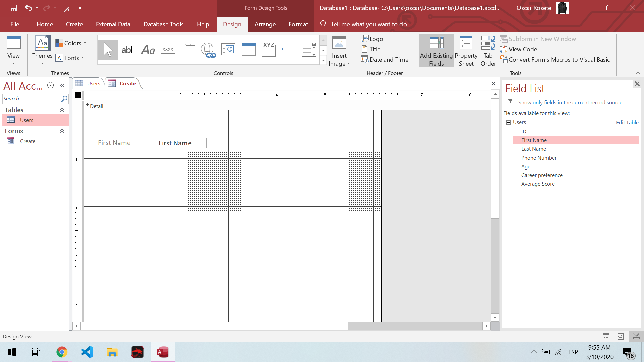
Task: Toggle the Add Existing Fields pane
Action: [x=436, y=50]
